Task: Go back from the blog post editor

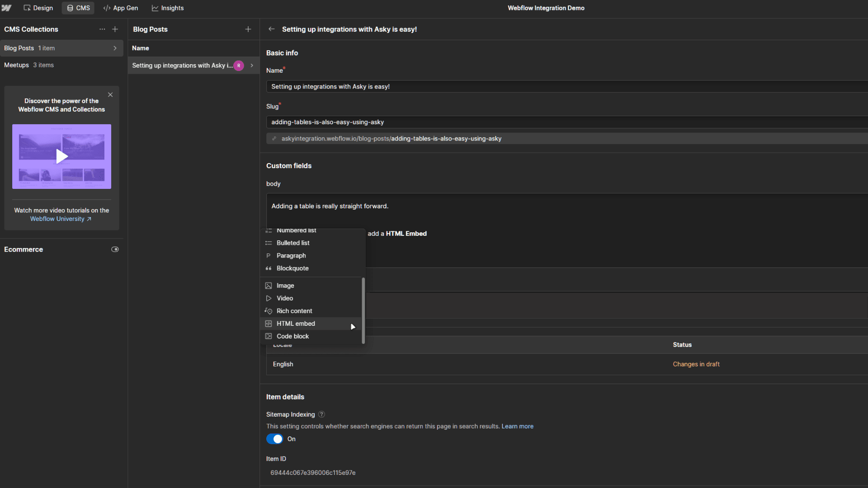Action: click(x=271, y=29)
